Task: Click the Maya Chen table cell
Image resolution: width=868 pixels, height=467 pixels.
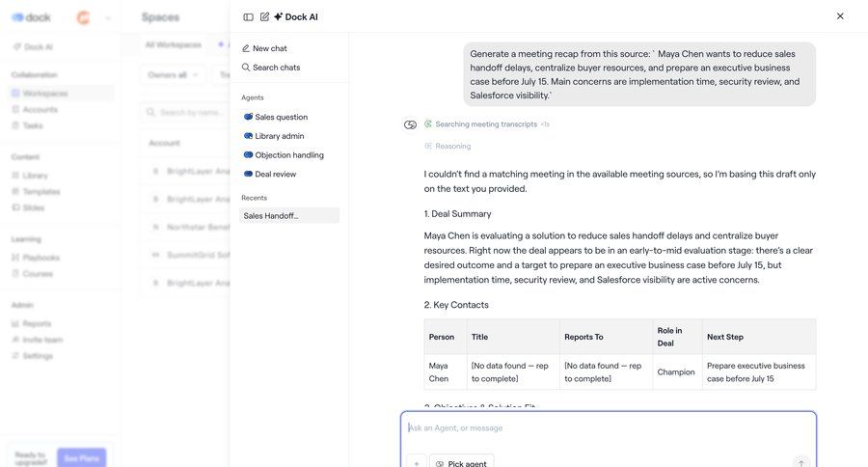Action: 445,372
